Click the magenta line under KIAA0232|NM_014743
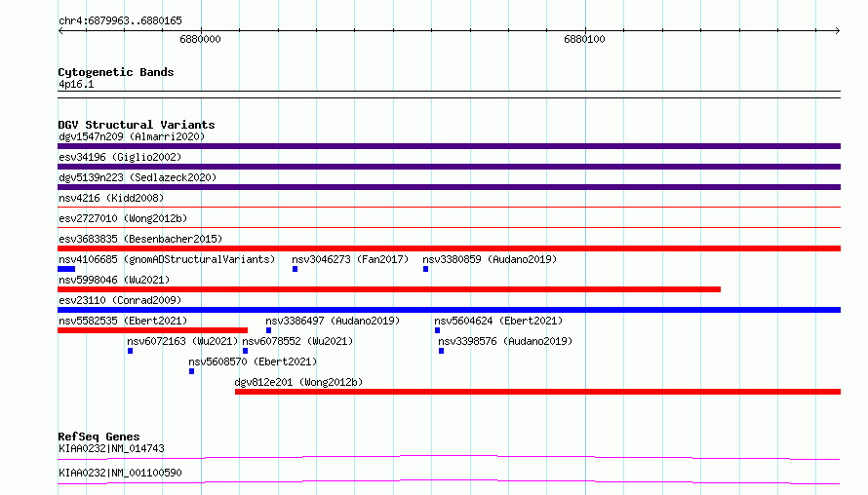Viewport: 868px width, 495px height. pyautogui.click(x=449, y=457)
